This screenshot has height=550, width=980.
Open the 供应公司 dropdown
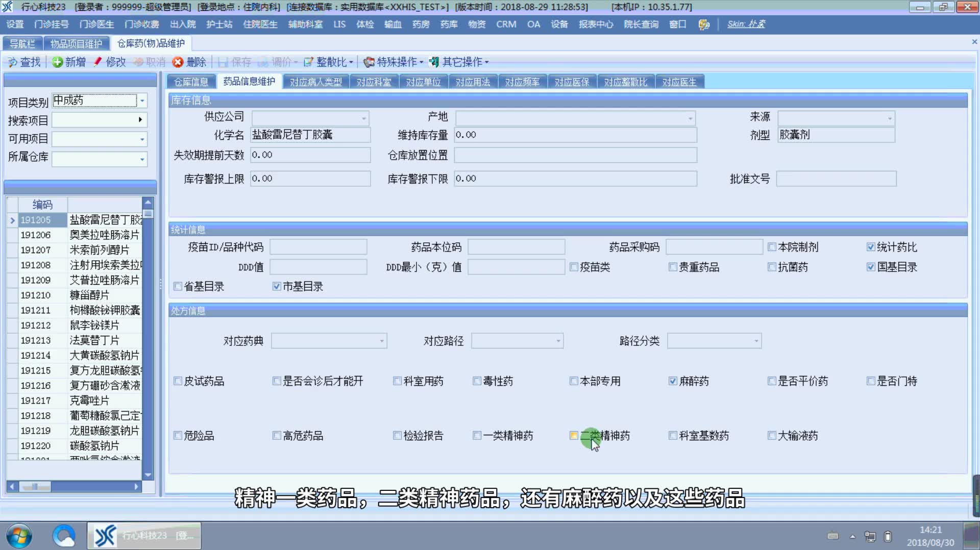364,119
